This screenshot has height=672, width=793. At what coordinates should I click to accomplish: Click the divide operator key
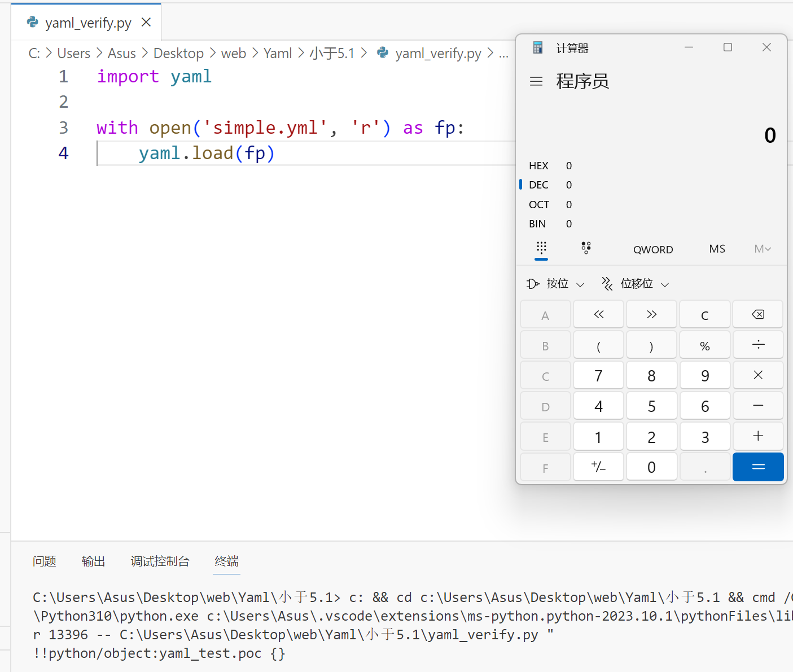click(758, 345)
